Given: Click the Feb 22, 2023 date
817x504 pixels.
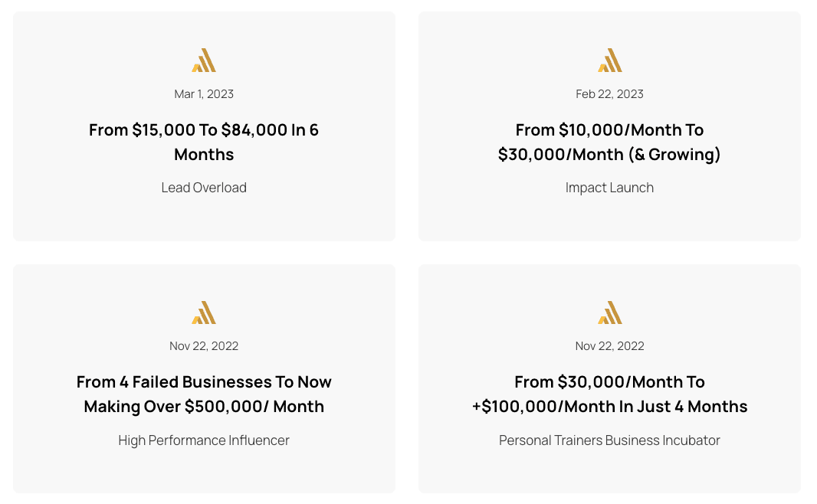Looking at the screenshot, I should pos(609,93).
